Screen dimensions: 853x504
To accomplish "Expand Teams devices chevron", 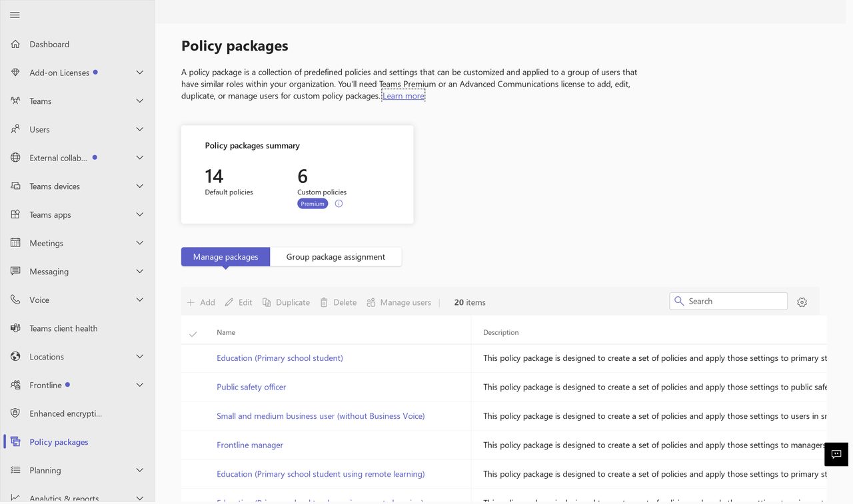I will [x=140, y=186].
